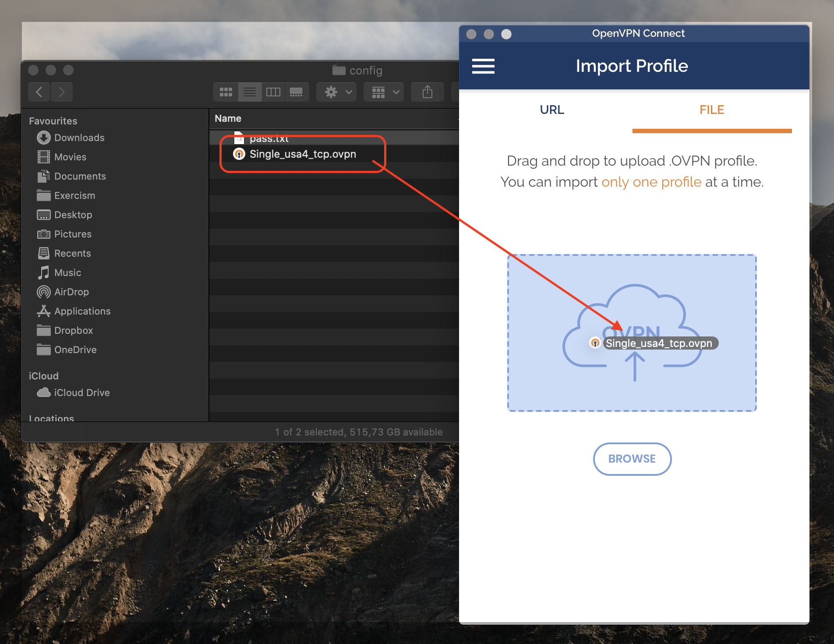The width and height of the screenshot is (834, 644).
Task: Switch Finder to column view
Action: click(x=274, y=92)
